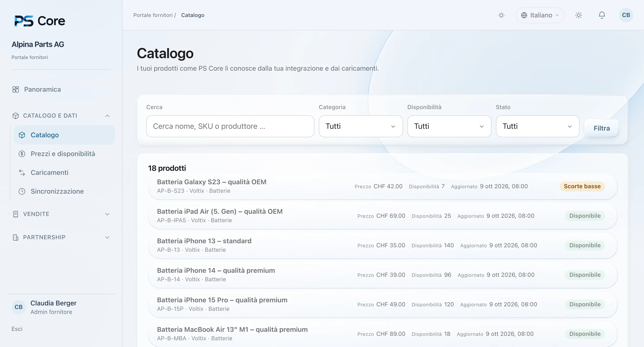Open the Stato filter dropdown
The height and width of the screenshot is (347, 644).
tap(538, 126)
